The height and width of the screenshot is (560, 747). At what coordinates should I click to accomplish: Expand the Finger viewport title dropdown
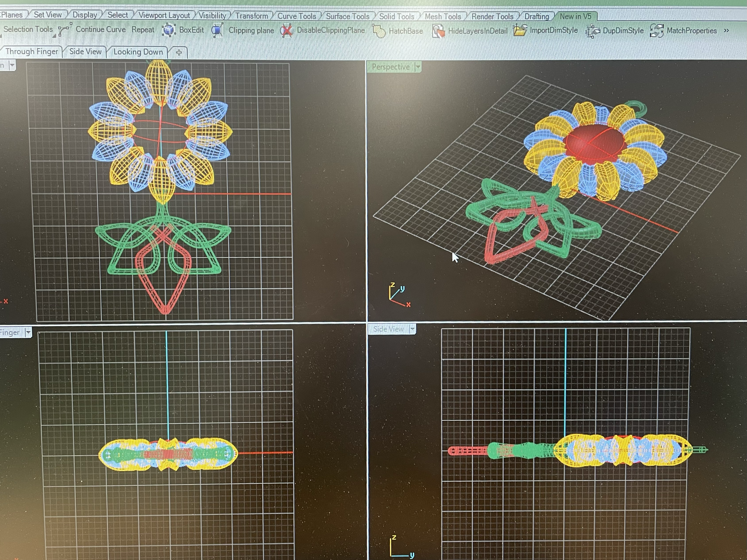point(28,333)
